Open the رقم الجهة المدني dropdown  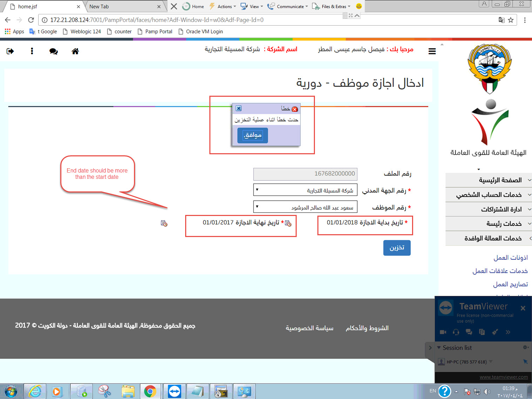pos(305,190)
